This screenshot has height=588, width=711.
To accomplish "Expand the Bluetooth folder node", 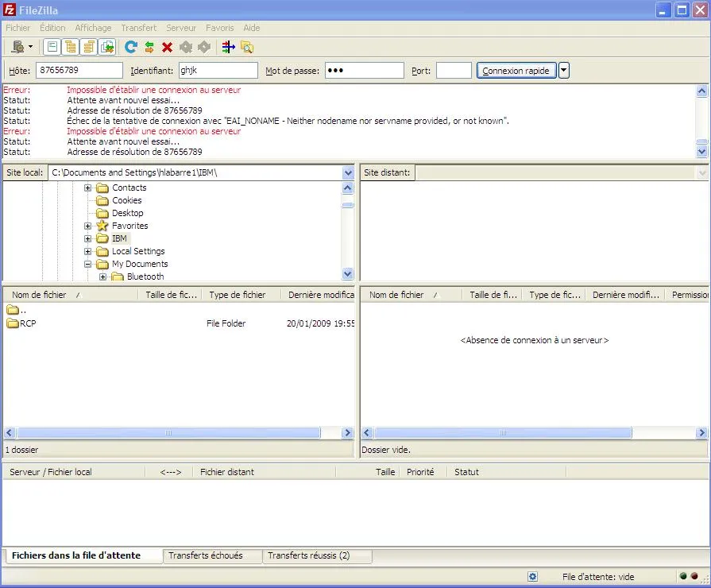I will 103,277.
